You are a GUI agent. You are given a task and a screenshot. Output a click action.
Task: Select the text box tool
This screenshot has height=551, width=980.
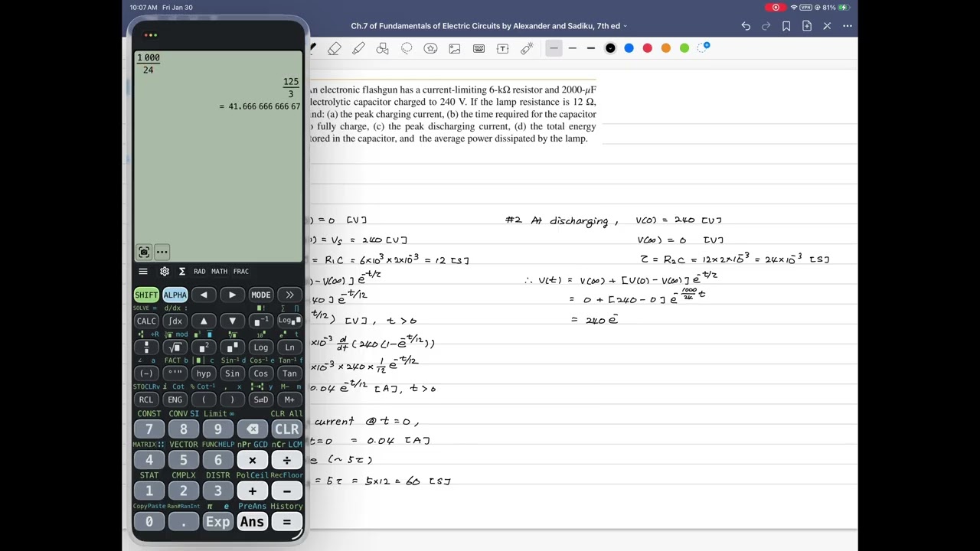502,48
